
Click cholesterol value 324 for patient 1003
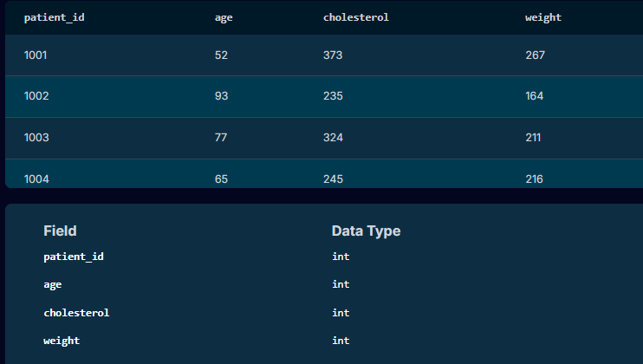tap(333, 138)
